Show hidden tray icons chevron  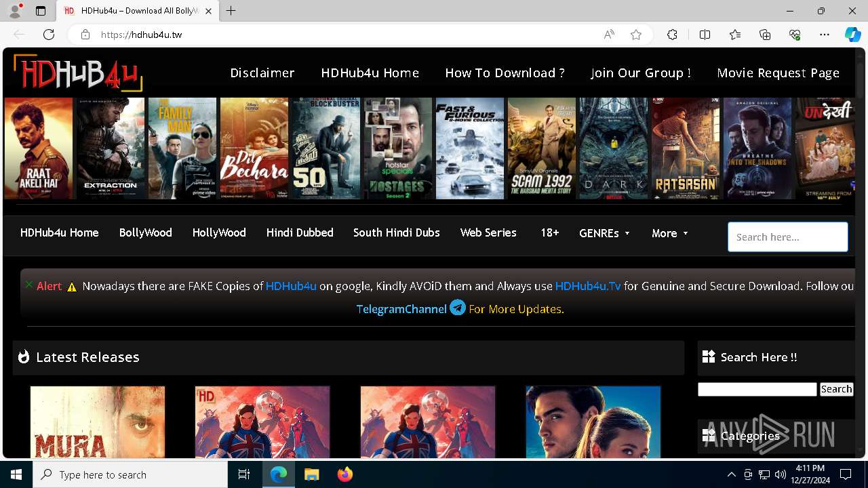click(x=731, y=474)
